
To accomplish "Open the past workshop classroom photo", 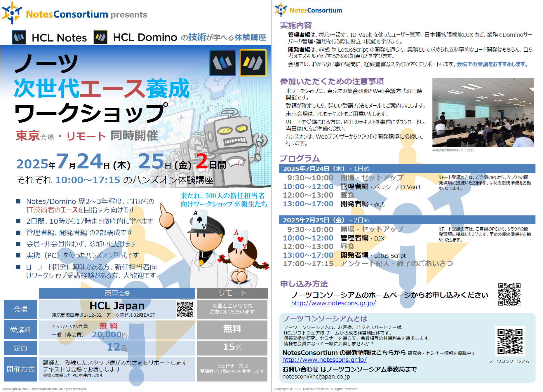I will pos(483,112).
